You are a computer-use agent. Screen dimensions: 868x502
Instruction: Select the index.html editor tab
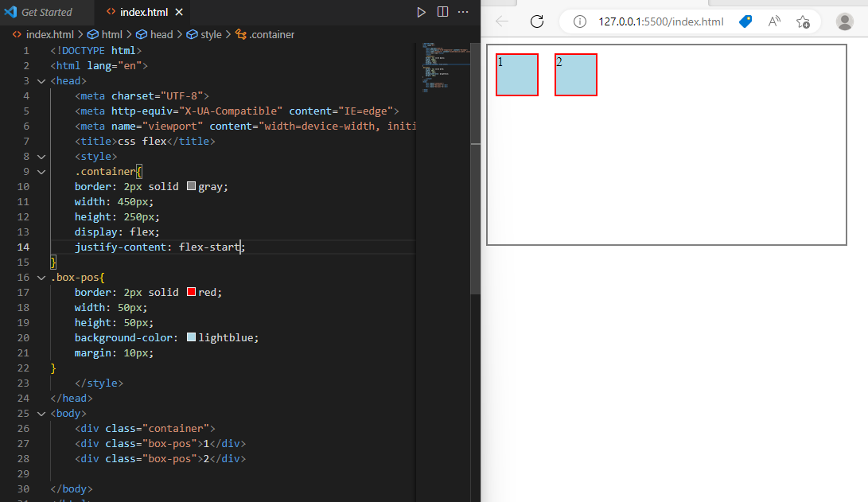(143, 12)
